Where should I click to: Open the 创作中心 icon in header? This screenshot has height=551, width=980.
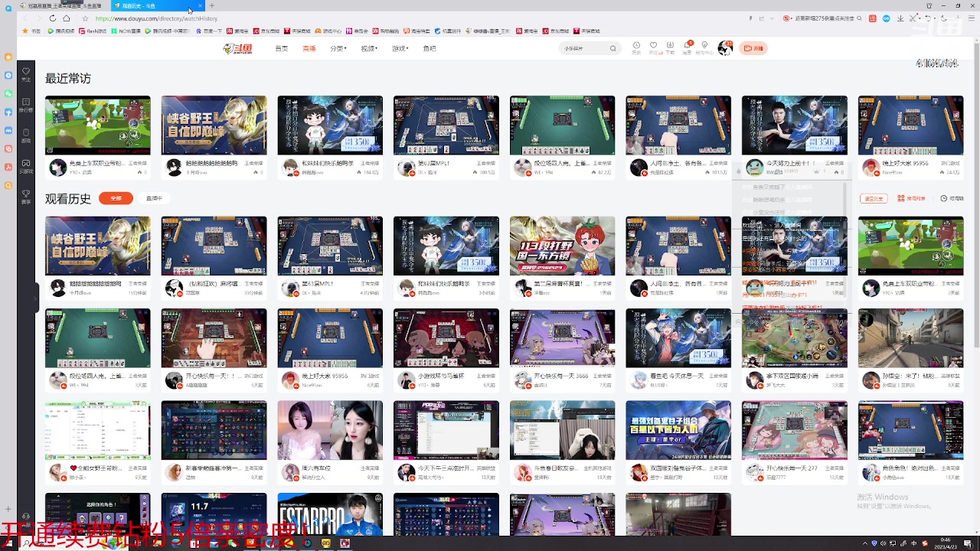pos(704,47)
